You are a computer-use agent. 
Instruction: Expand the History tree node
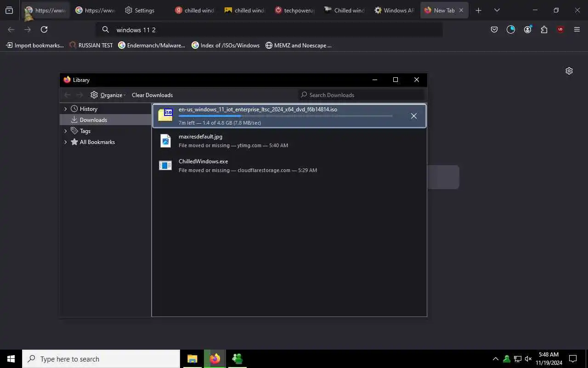66,109
